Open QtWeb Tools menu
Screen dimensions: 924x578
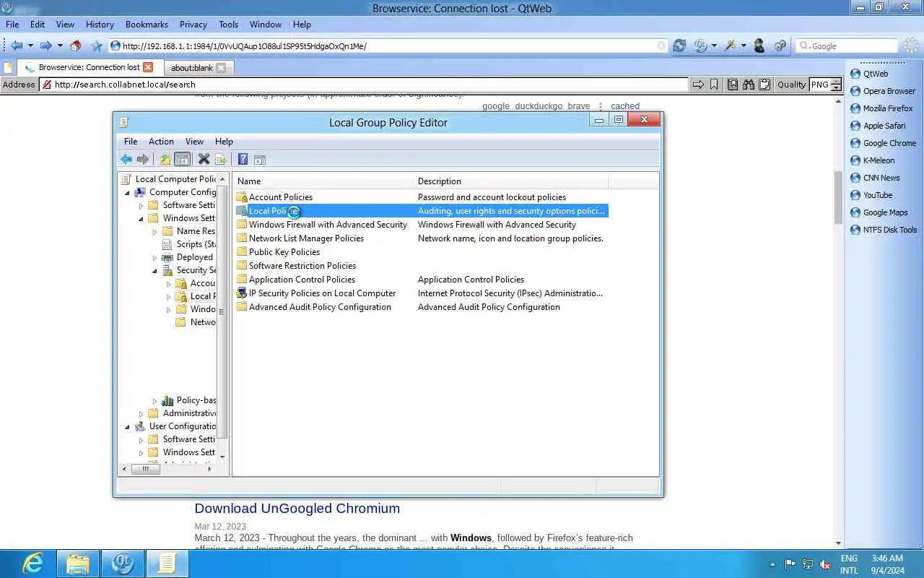[x=228, y=24]
